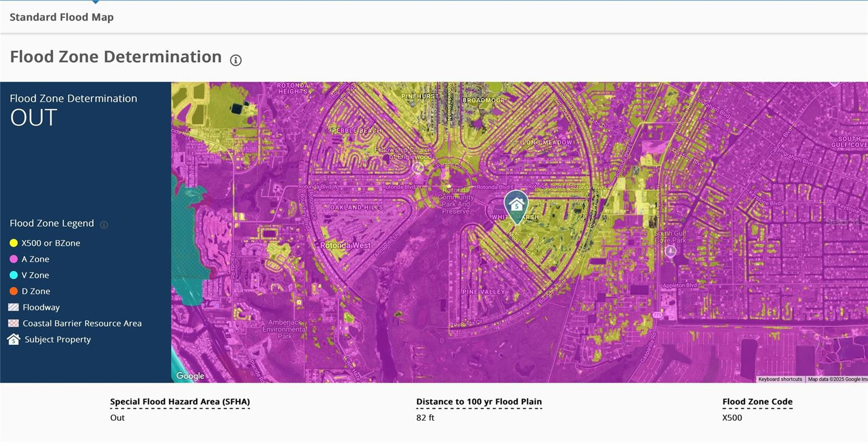Click the magenta A Zone swatch
The image size is (868, 443).
14,259
